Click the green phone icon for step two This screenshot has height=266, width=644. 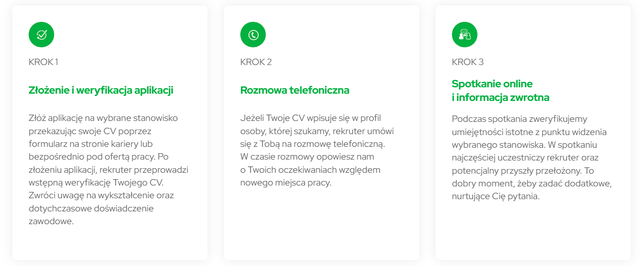coord(253,35)
